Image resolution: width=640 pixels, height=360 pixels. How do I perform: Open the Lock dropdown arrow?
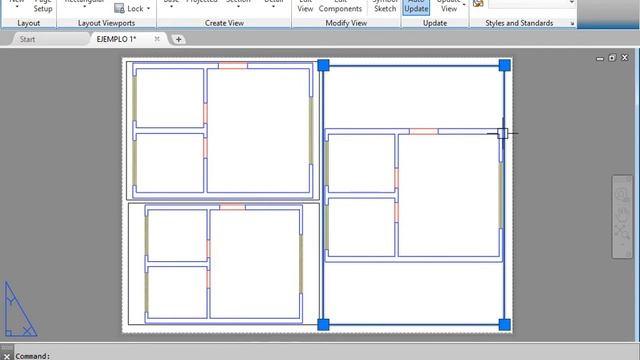[149, 9]
